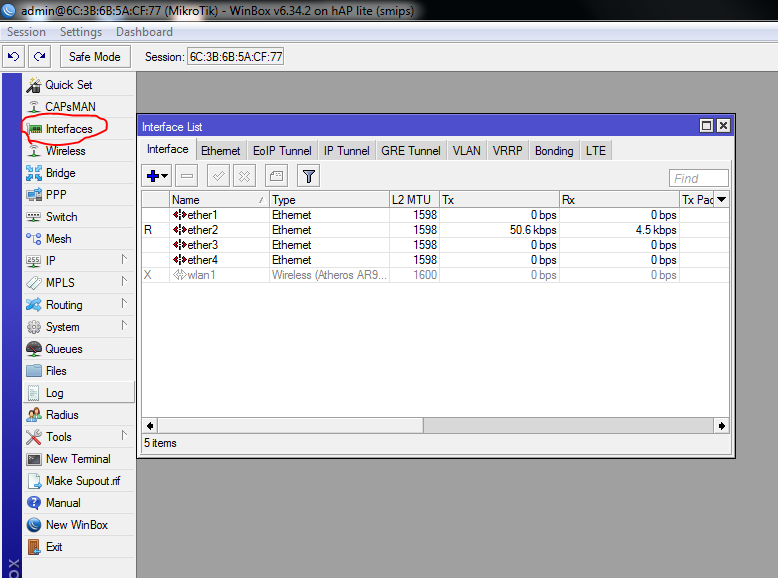
Task: Open Bridge menu icon
Action: [x=34, y=173]
